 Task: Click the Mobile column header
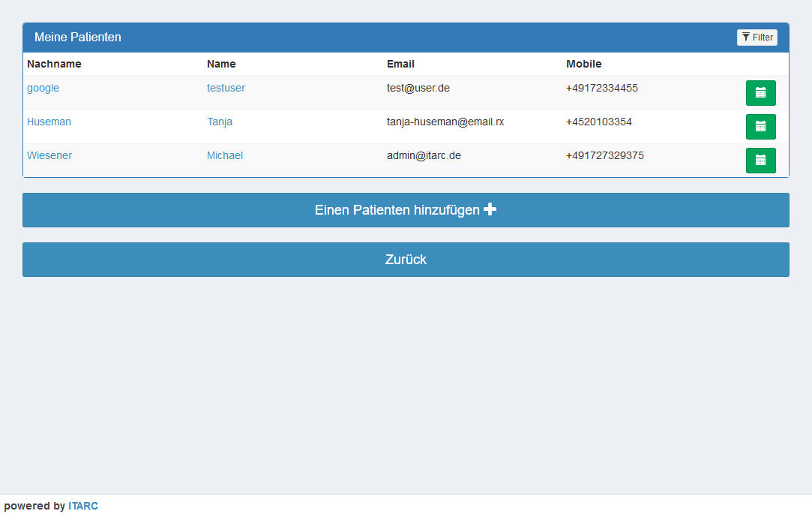[x=583, y=64]
